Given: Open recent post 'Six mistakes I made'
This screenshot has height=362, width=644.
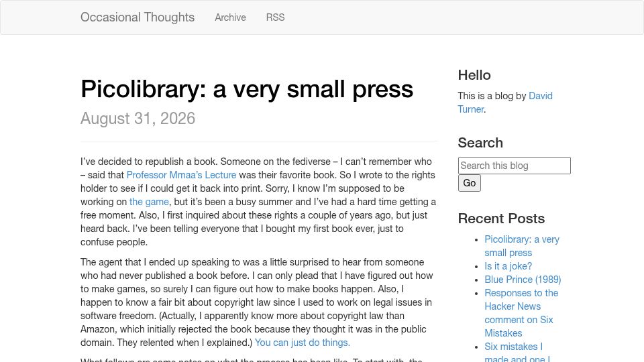Looking at the screenshot, I should [517, 352].
